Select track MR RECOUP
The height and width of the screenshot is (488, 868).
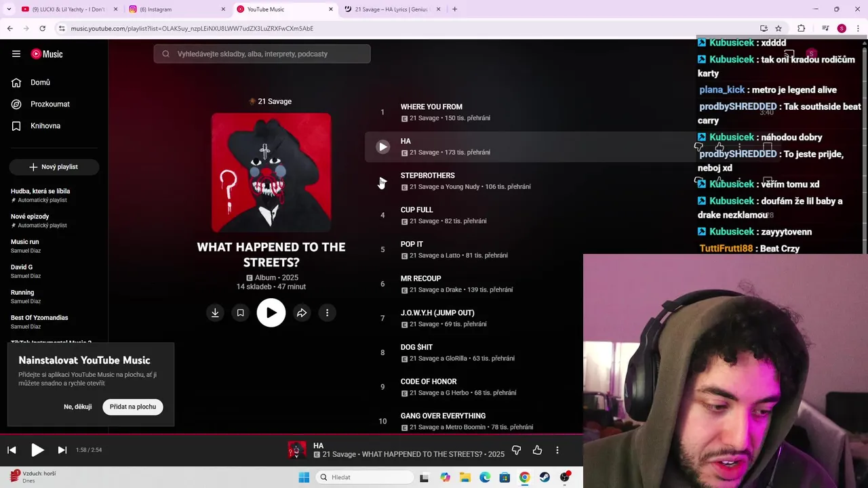pyautogui.click(x=420, y=279)
